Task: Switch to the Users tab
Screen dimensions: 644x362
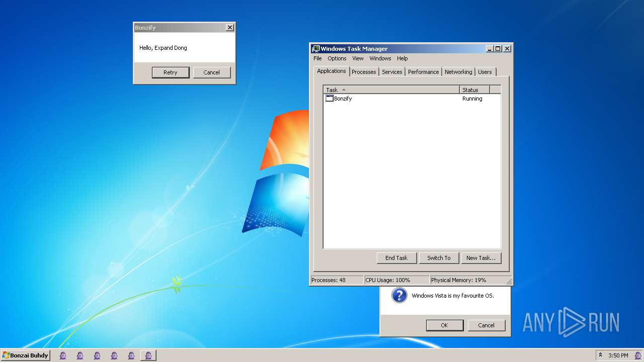Action: 485,72
